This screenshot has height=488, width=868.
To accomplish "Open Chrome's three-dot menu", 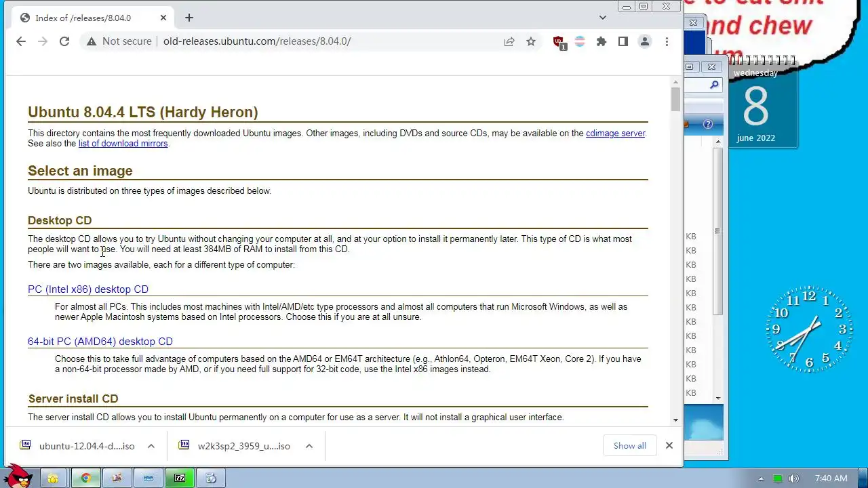I will [667, 41].
